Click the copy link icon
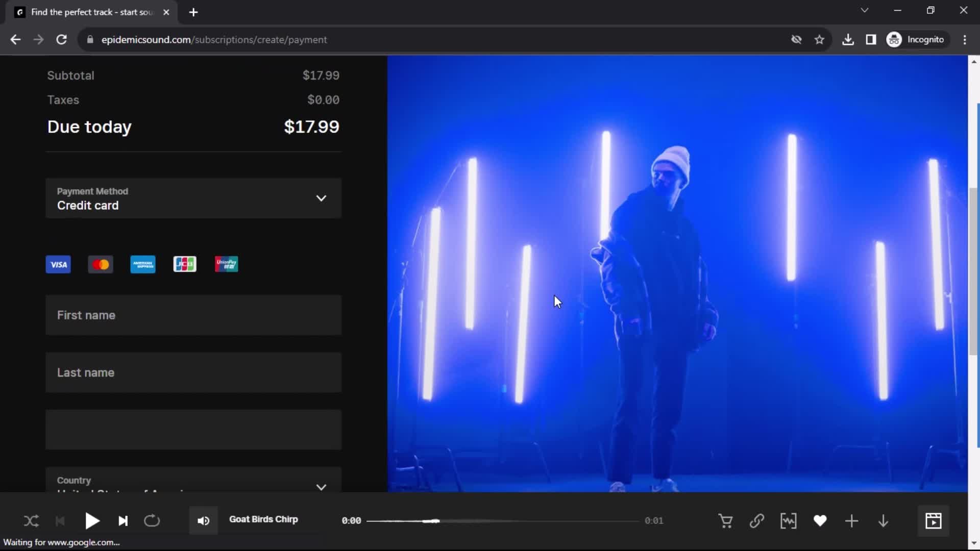 tap(757, 521)
